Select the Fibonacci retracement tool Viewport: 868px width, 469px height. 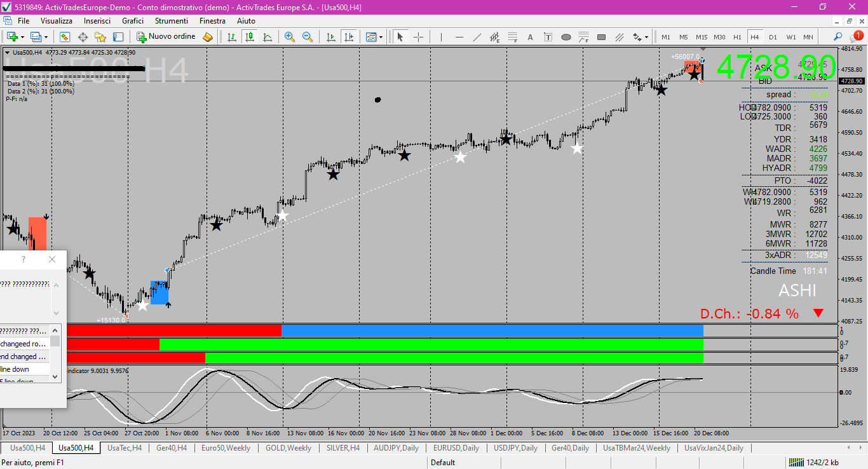pos(513,37)
